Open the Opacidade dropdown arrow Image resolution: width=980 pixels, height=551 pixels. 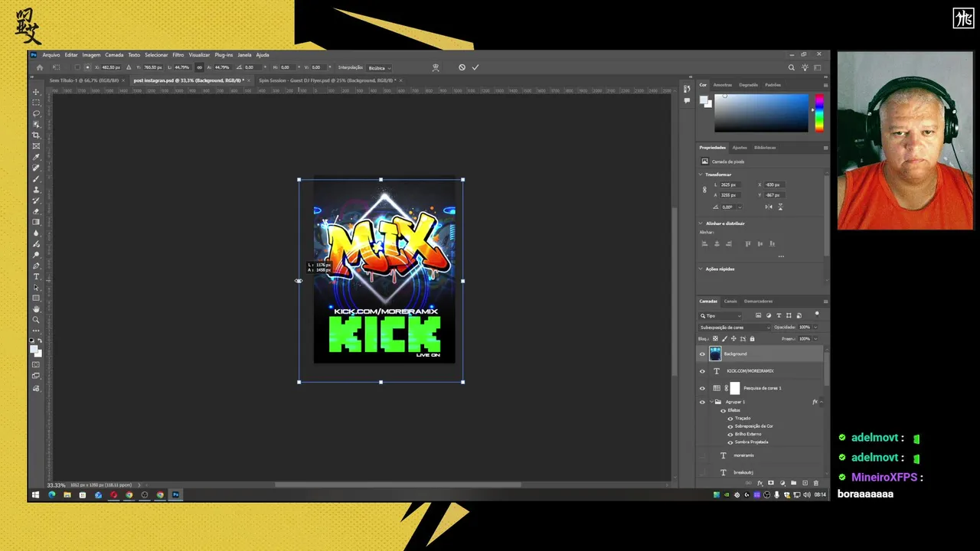click(x=815, y=327)
